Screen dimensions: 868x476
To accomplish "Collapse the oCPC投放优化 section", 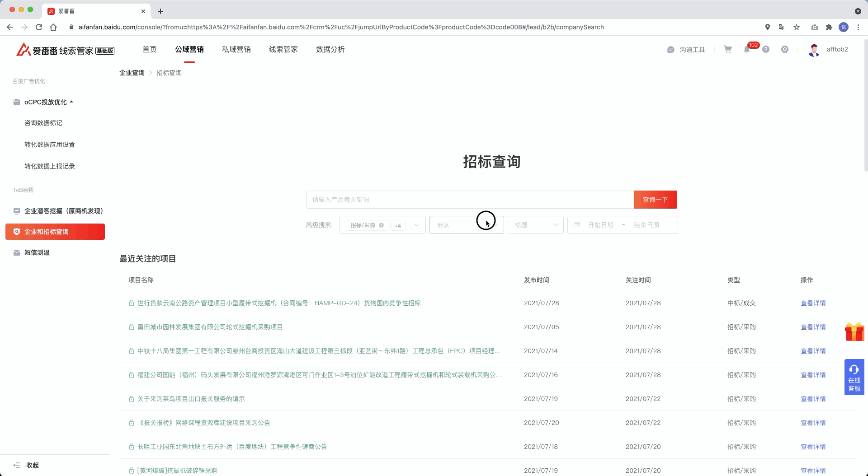I will [x=71, y=102].
